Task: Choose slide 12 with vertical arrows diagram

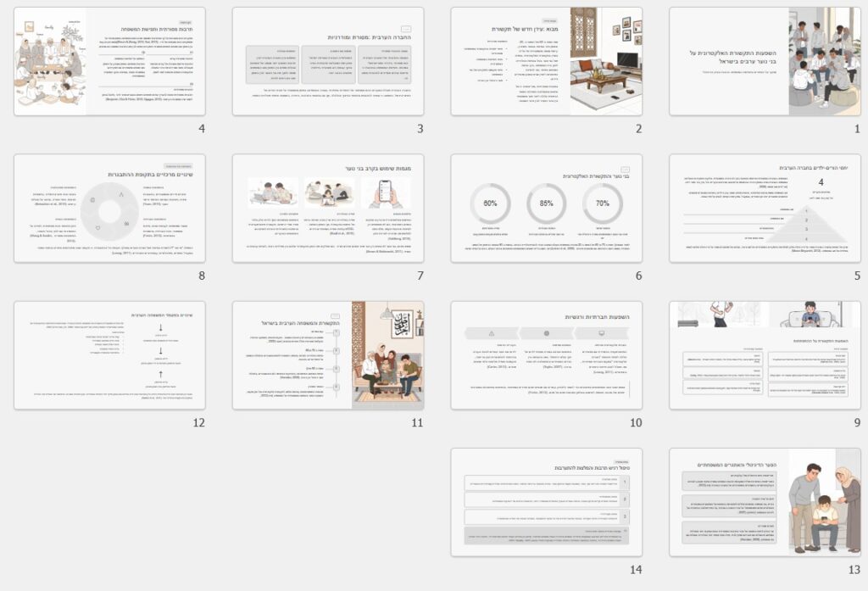Action: pyautogui.click(x=109, y=355)
